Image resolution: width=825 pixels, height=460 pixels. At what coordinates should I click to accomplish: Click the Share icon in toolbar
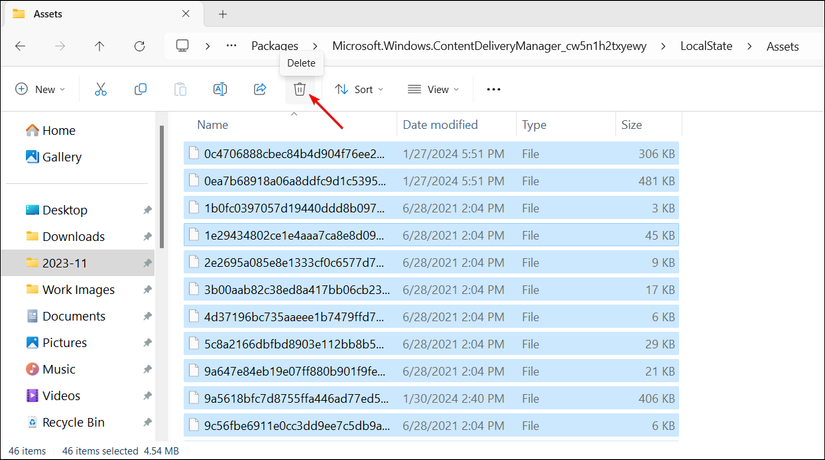pos(260,89)
